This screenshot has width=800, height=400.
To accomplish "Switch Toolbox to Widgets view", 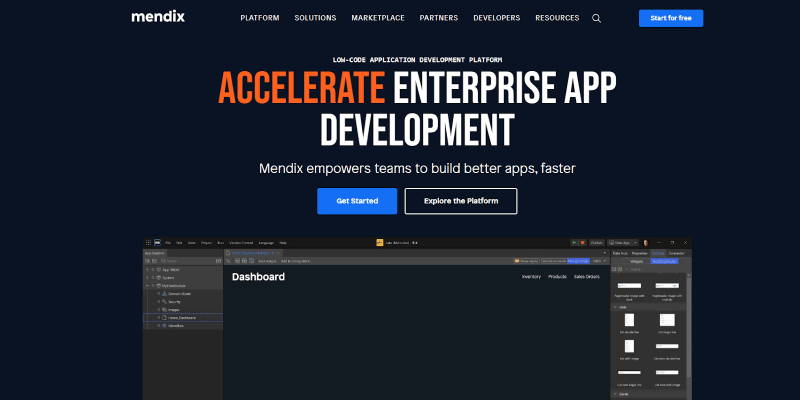I will point(637,261).
